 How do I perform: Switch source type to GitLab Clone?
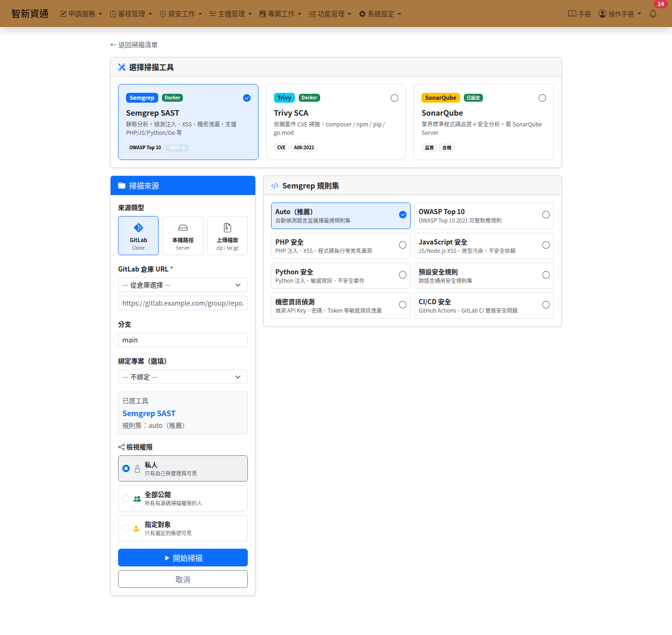point(138,236)
